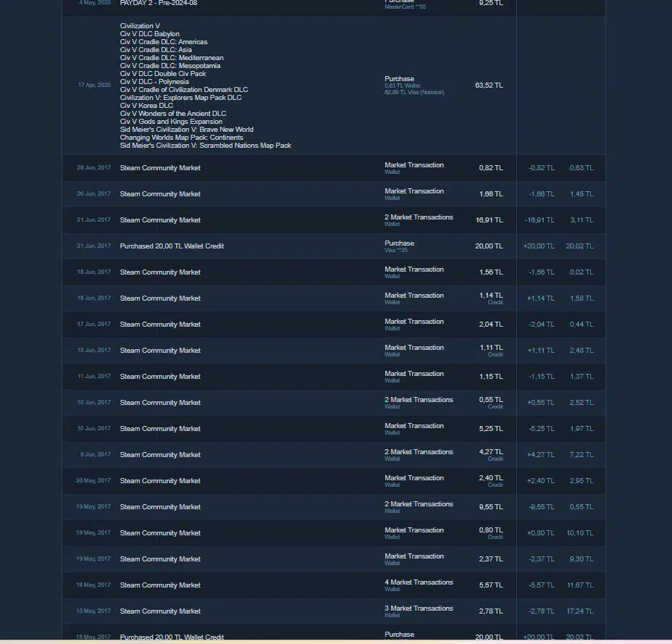Click "Market Transaction" in the 1,15 TL row
672x644 pixels.
(414, 374)
